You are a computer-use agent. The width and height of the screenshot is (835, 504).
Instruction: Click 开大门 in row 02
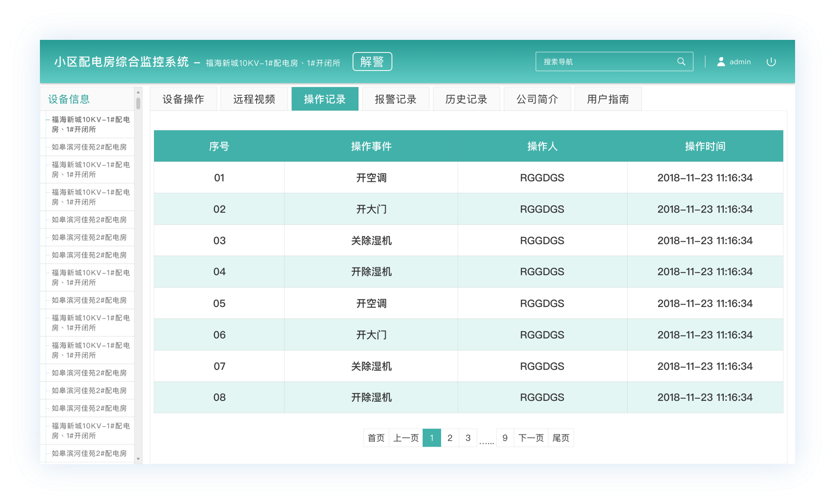click(x=371, y=209)
